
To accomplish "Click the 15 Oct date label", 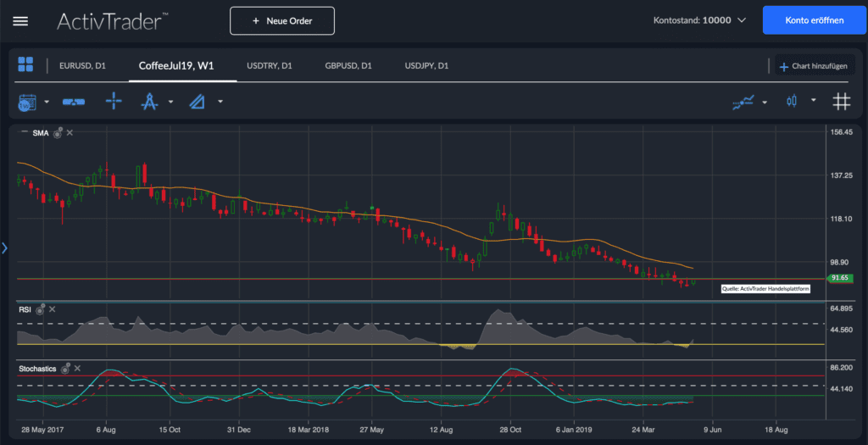I will (x=170, y=430).
